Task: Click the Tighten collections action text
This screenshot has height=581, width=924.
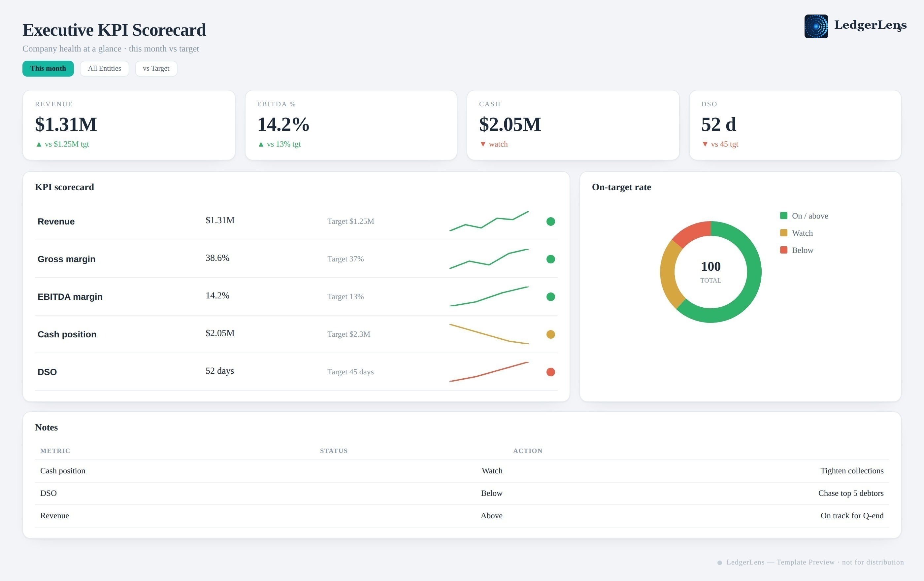Action: tap(852, 471)
